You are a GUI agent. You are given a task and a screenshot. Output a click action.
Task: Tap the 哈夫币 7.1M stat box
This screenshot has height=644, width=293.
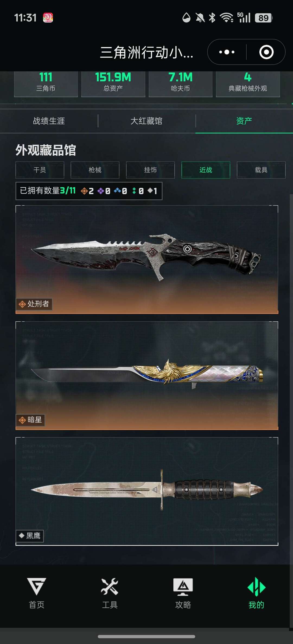180,83
